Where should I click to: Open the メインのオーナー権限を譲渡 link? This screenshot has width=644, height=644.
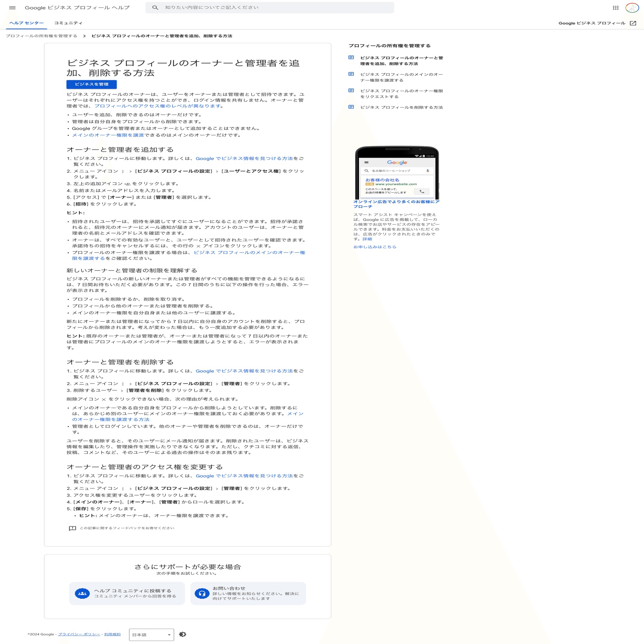click(108, 135)
